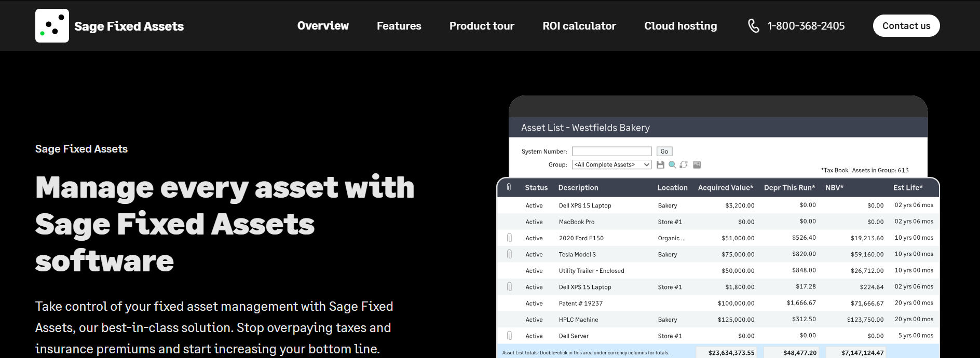
Task: Click the magnifier search icon by Group
Action: tap(672, 164)
